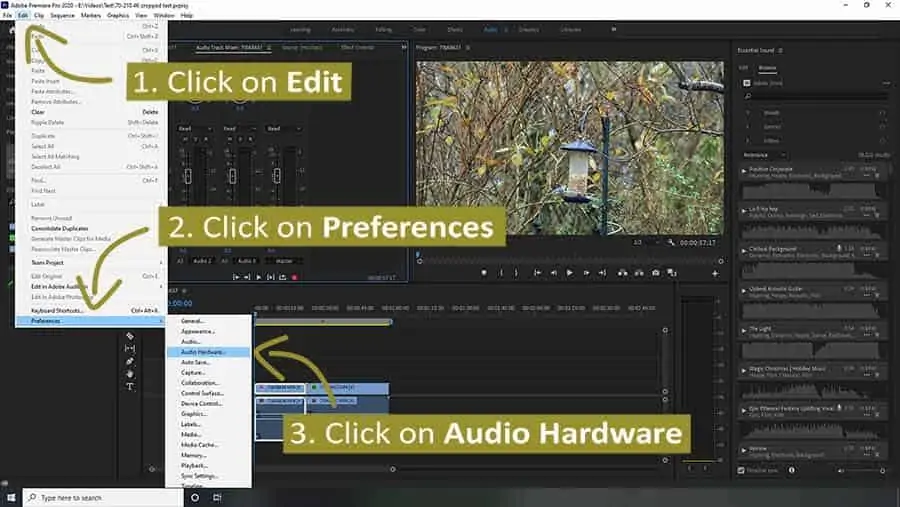Add a marker in the Program monitor
Viewport: 900px width, 507px height.
(484, 273)
